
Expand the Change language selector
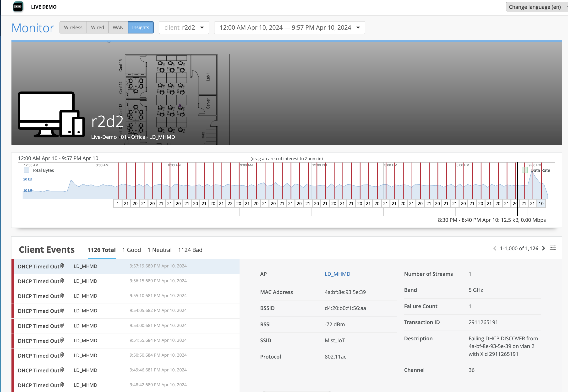point(536,7)
